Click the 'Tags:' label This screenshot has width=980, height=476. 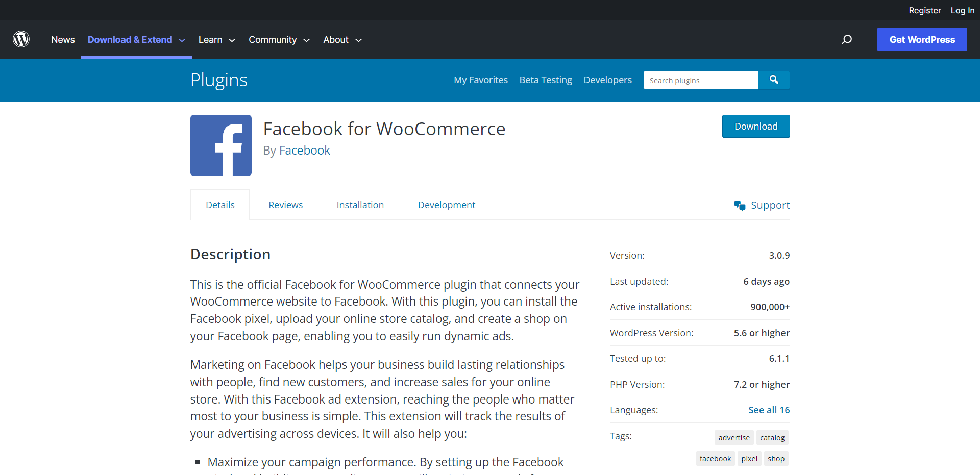[621, 436]
